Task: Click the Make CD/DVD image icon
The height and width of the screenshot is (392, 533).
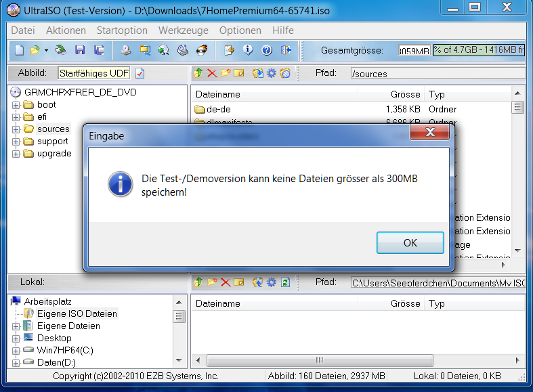Action: tap(126, 50)
